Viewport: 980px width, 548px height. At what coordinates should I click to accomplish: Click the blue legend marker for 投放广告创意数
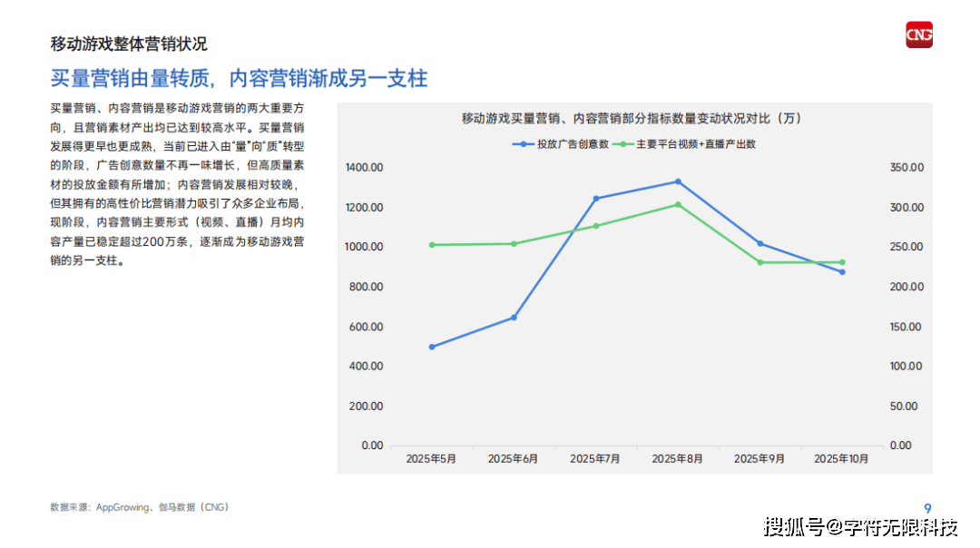point(524,144)
